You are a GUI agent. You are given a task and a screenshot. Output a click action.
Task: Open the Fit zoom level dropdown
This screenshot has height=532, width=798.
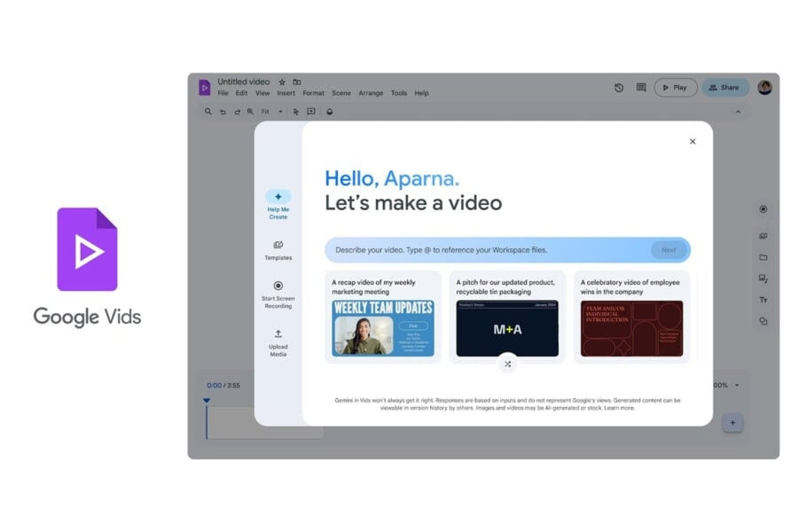(271, 112)
